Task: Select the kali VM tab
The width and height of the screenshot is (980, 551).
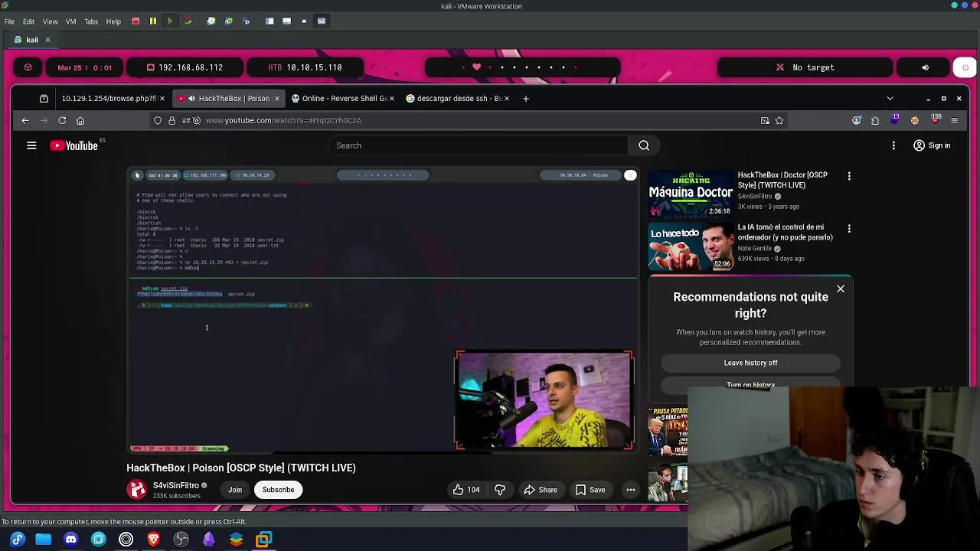Action: coord(32,40)
